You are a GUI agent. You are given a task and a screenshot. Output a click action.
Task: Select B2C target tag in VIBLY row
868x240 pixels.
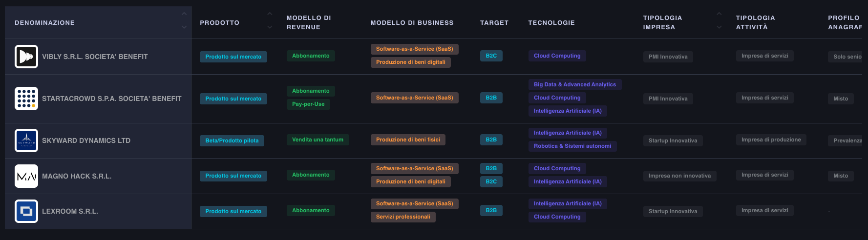point(491,56)
